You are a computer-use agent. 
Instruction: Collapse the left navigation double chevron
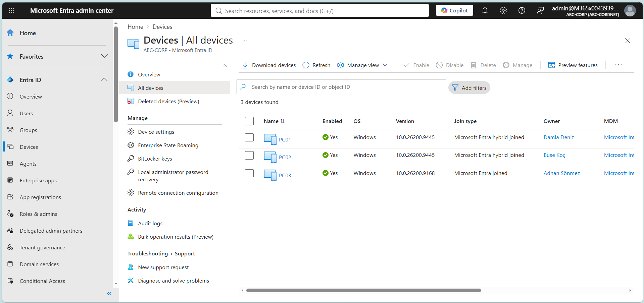[x=109, y=293]
